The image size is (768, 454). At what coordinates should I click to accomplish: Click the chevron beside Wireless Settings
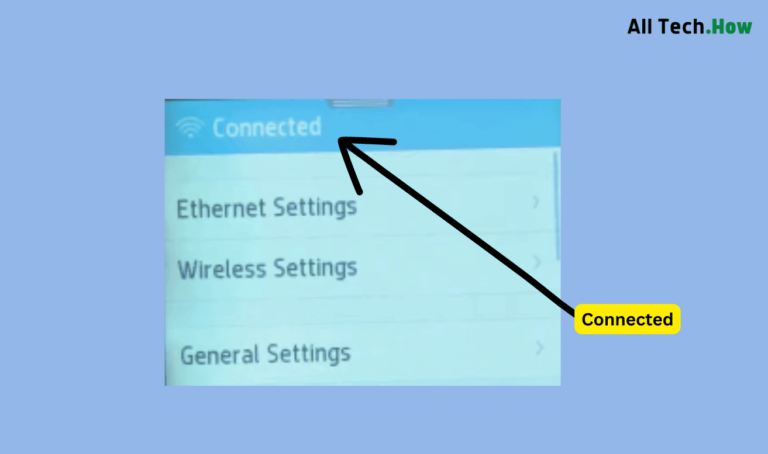click(x=537, y=263)
